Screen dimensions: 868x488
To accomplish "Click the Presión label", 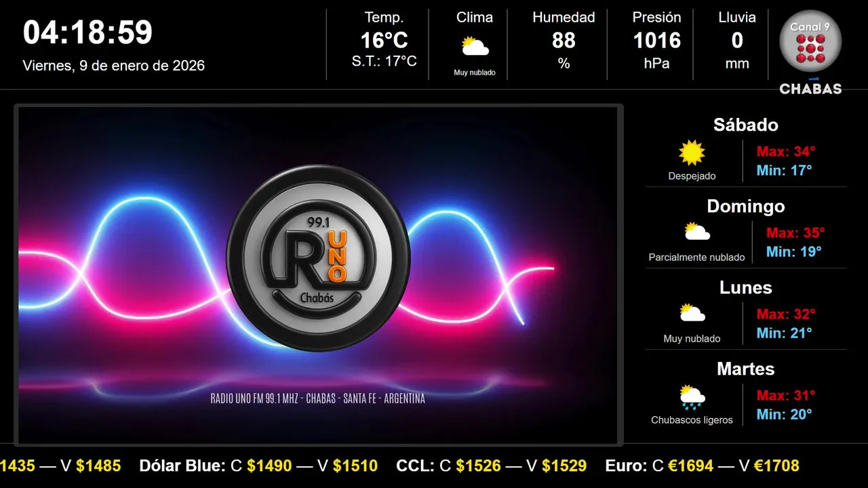I will (x=656, y=18).
